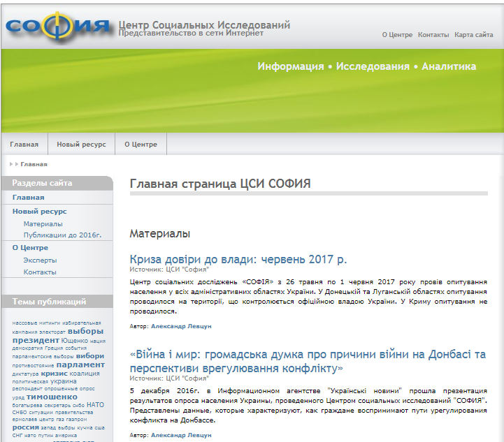Go to Карта сайта in the header

point(473,35)
